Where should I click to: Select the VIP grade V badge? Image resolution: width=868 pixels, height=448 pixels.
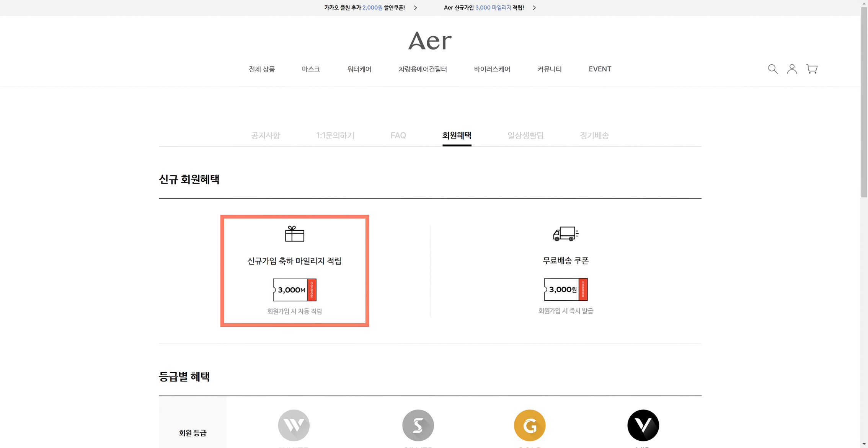pos(643,425)
